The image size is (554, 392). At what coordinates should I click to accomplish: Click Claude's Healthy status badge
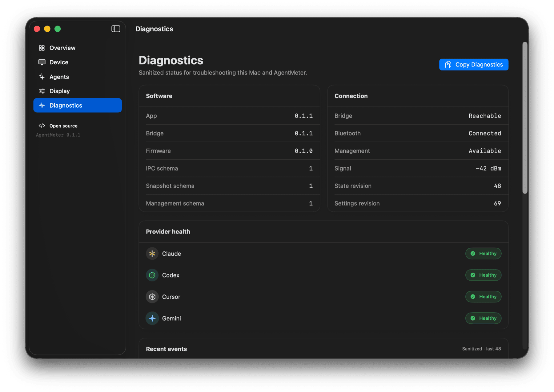coord(483,254)
